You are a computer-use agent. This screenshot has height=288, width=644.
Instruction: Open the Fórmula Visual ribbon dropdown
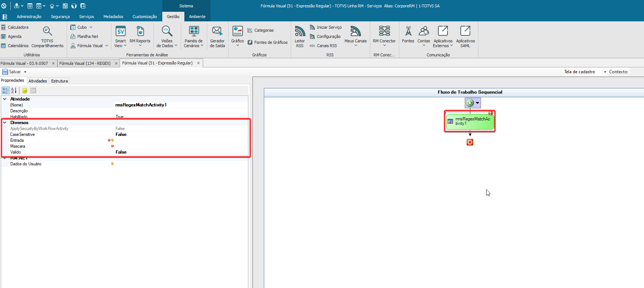[107, 46]
